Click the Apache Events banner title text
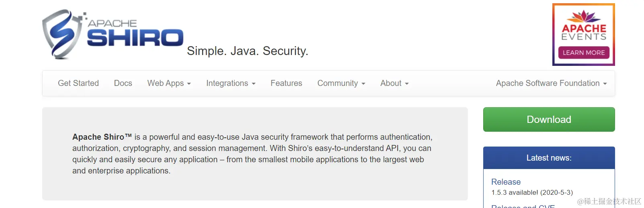The height and width of the screenshot is (208, 644). (584, 32)
